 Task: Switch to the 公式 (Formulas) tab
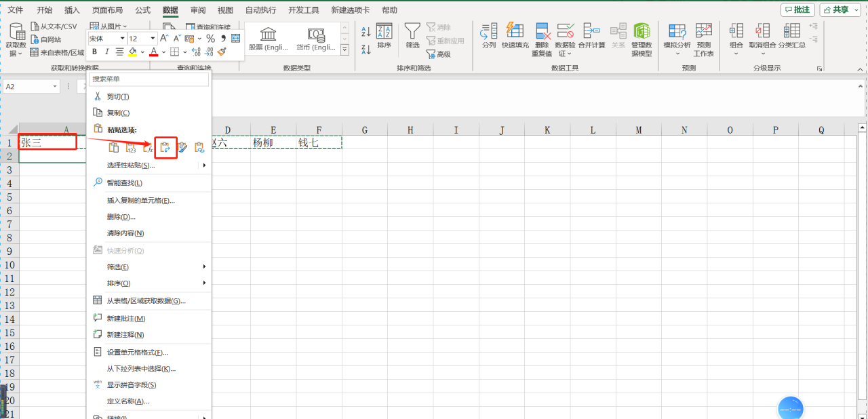[x=142, y=10]
